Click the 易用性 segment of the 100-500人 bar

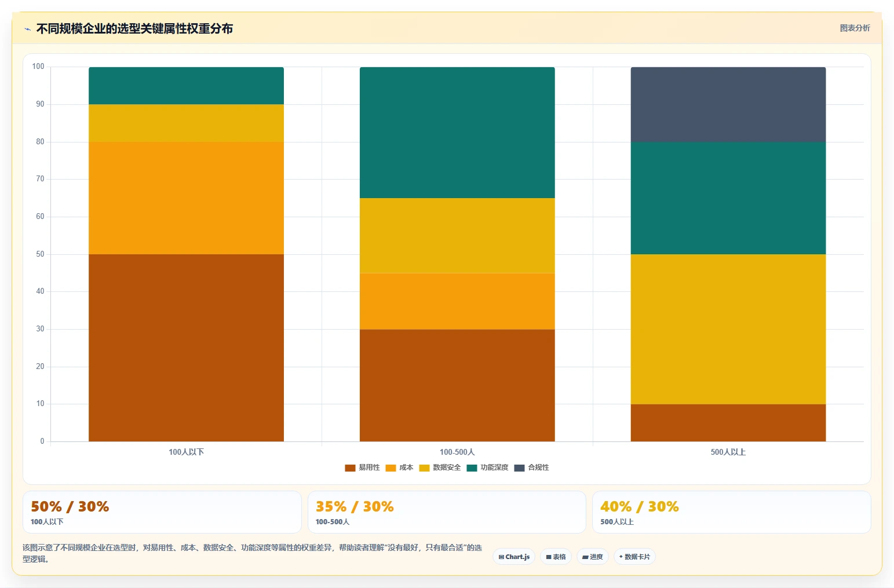click(x=457, y=385)
